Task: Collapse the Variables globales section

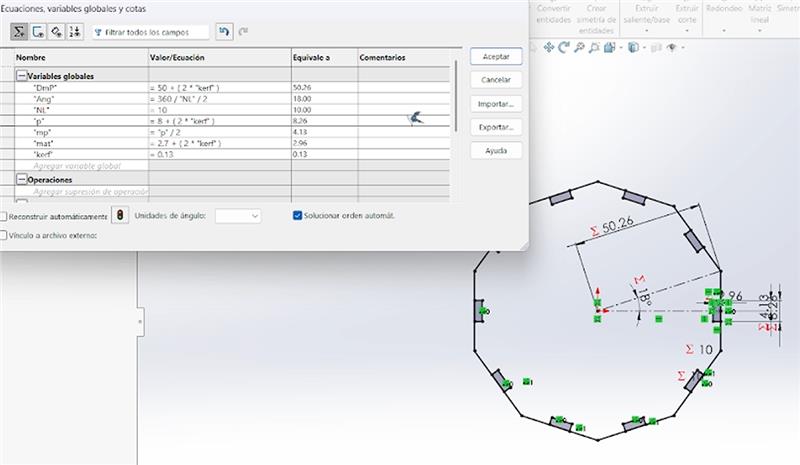Action: point(21,76)
